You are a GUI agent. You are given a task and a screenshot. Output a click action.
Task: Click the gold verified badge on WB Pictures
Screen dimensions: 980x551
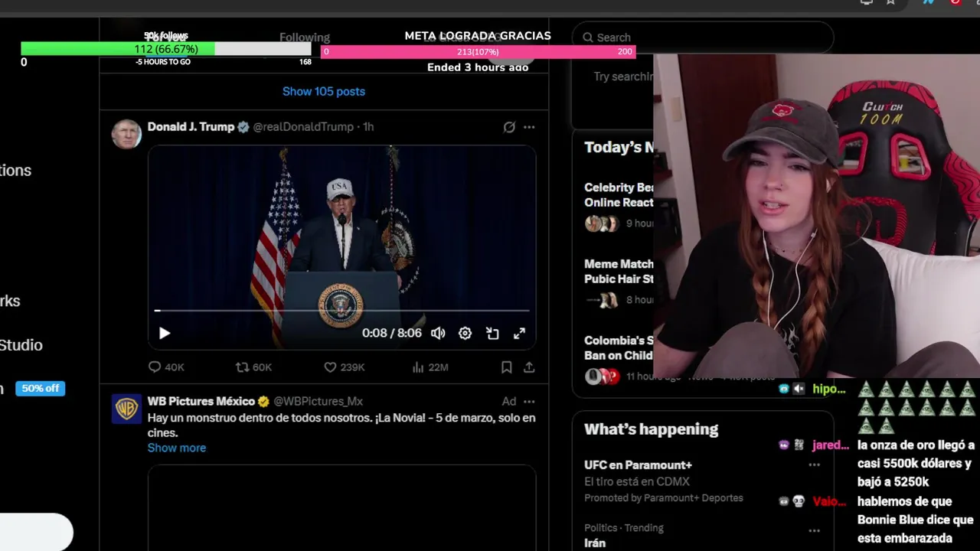point(263,401)
